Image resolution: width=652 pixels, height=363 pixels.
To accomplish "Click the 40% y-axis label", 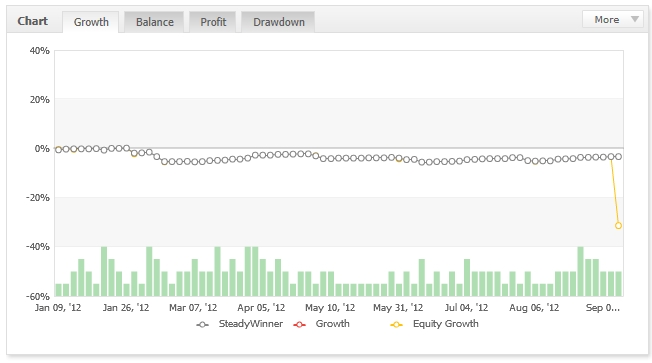I will pos(40,51).
